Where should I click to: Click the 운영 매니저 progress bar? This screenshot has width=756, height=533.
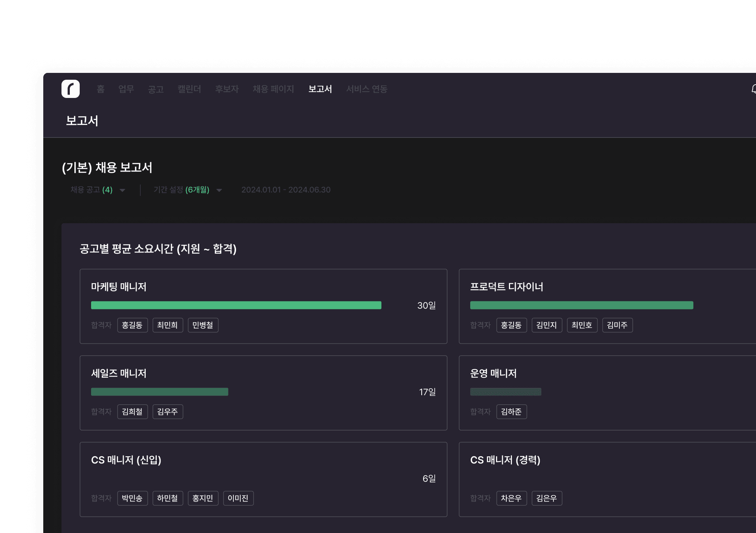coord(506,392)
